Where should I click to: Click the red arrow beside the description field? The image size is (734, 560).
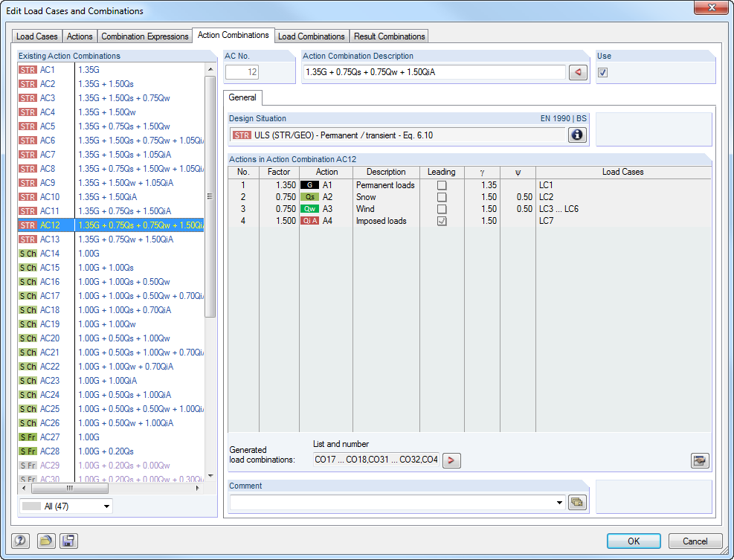[x=578, y=72]
